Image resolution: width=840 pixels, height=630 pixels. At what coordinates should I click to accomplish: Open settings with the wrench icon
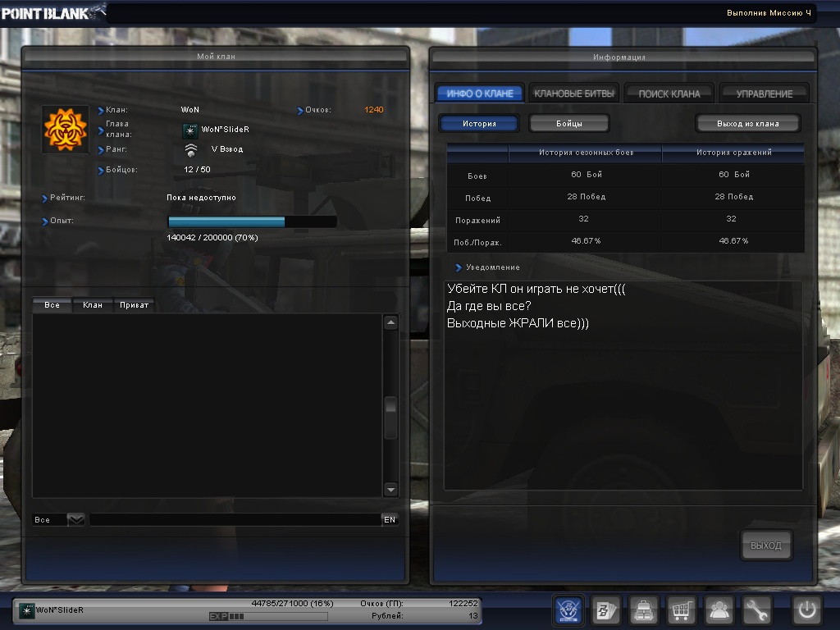[757, 610]
